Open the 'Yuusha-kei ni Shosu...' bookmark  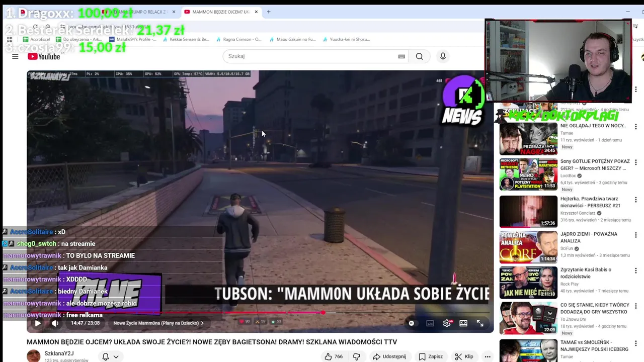click(346, 39)
